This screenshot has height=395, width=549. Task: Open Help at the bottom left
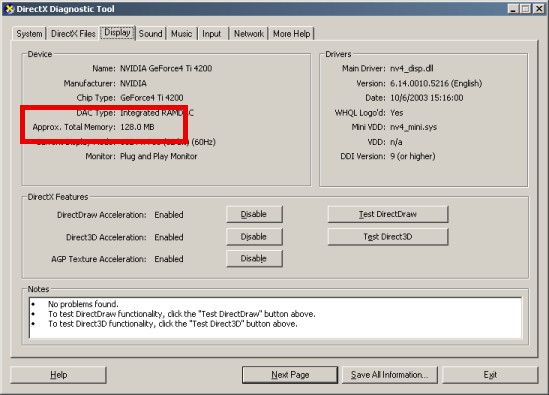(58, 375)
